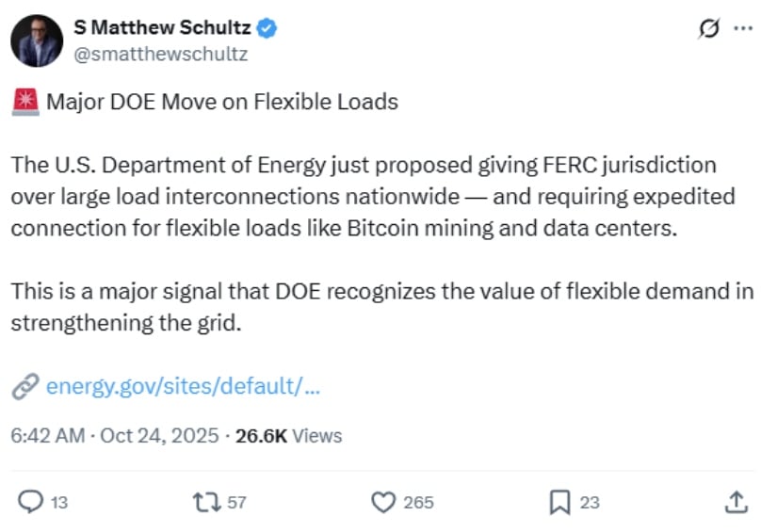Click the like count 265
Screen dimensions: 777x532
pyautogui.click(x=418, y=503)
